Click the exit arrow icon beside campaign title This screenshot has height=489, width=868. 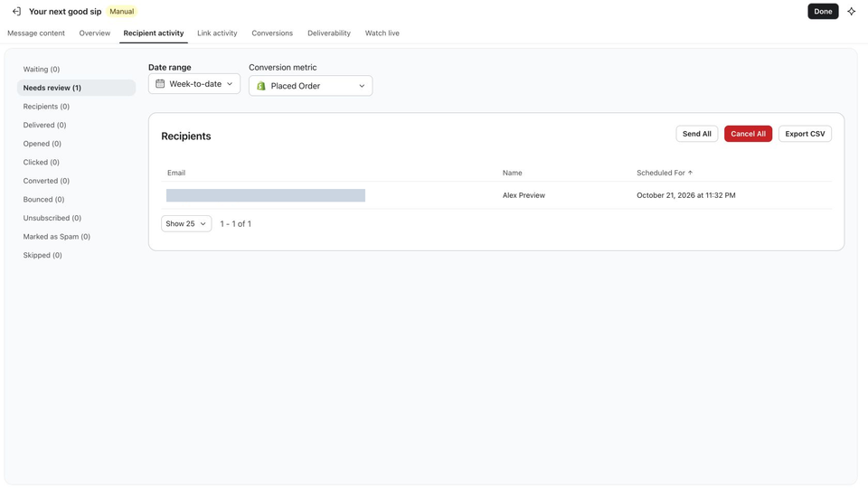tap(16, 11)
